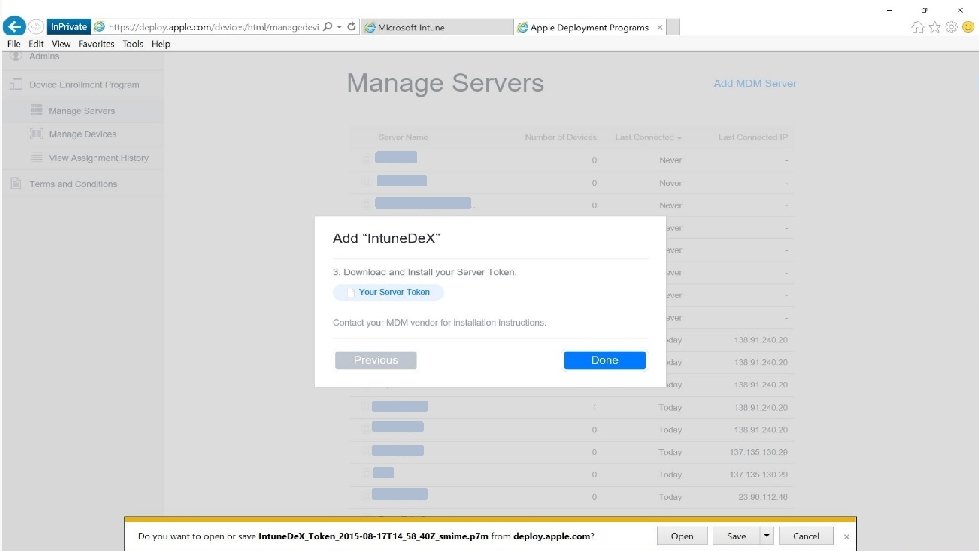The image size is (979, 551).
Task: Click Save in the download bar
Action: [x=737, y=536]
